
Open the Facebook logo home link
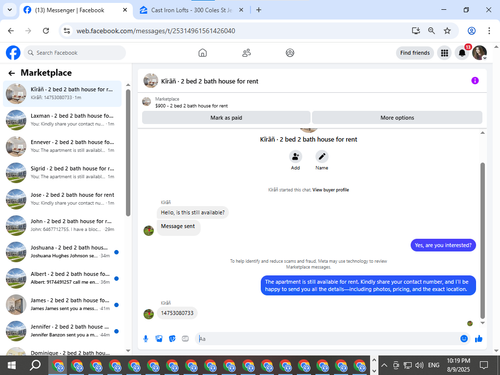point(13,53)
